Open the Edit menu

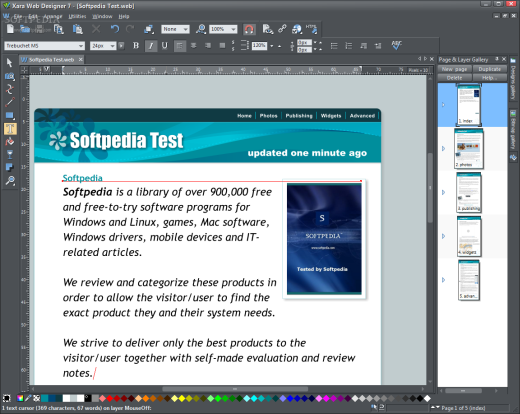[33, 16]
